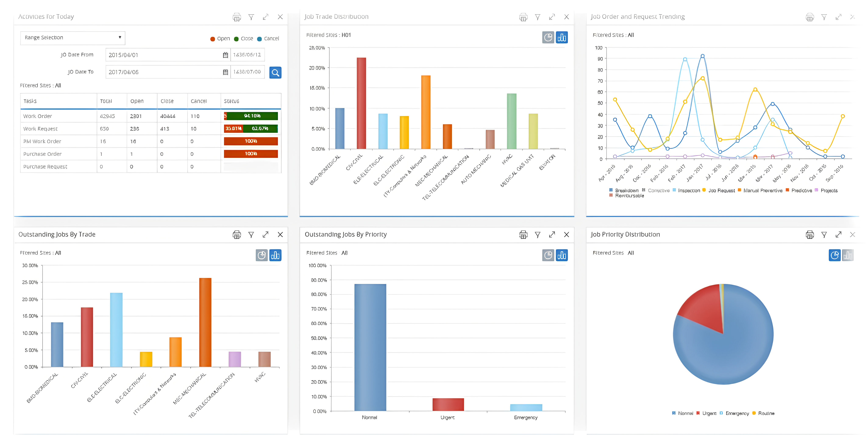Open filter for Job Trade Distribution panel

pos(537,17)
